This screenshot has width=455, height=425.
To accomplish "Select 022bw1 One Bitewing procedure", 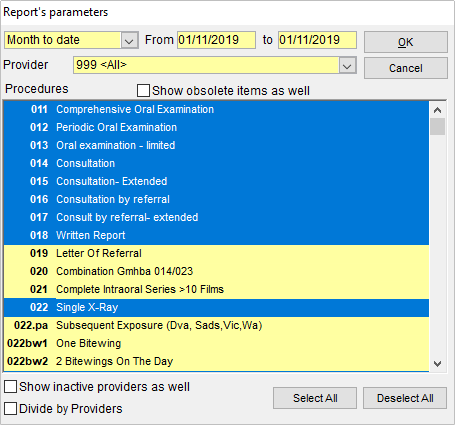I will coord(216,343).
